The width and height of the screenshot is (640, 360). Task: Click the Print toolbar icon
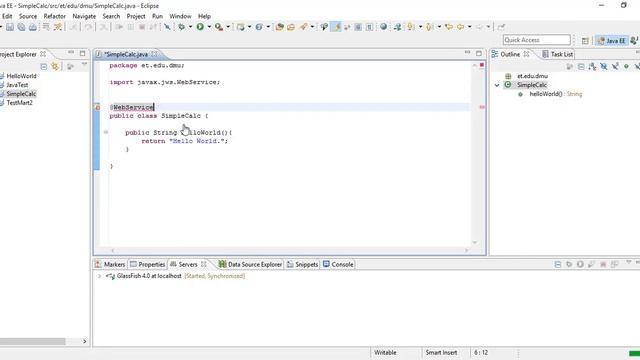pyautogui.click(x=33, y=27)
